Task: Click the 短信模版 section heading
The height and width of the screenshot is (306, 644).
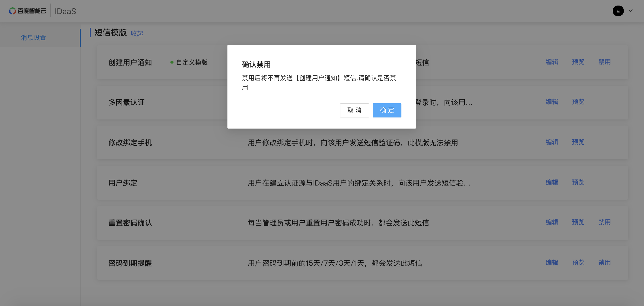Action: 110,33
